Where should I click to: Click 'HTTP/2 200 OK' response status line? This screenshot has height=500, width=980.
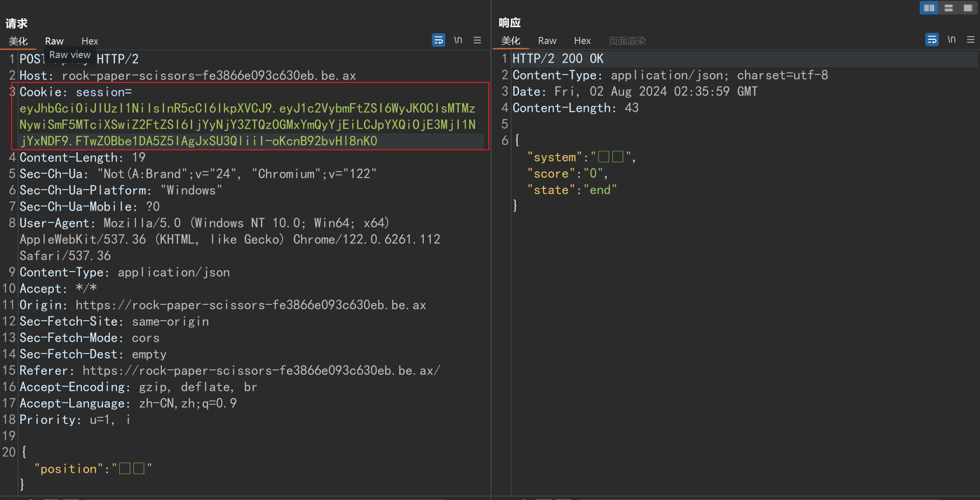point(558,59)
